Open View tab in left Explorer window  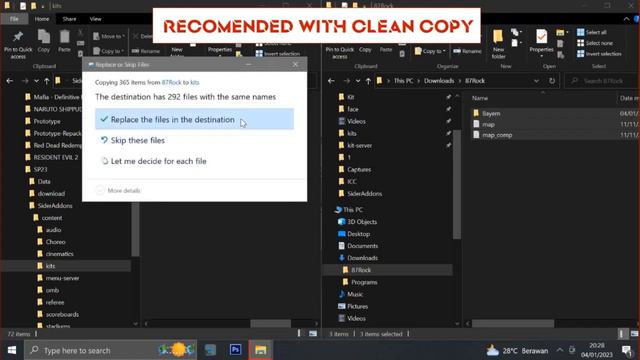pyautogui.click(x=95, y=19)
